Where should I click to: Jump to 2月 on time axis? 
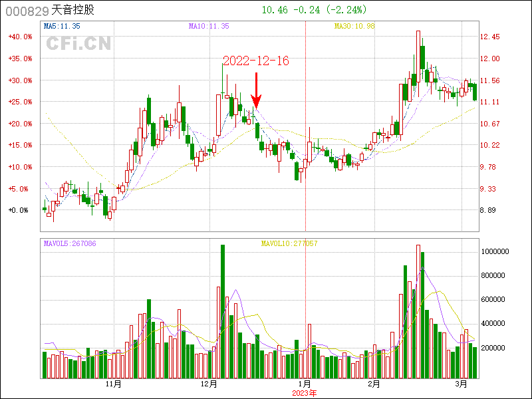click(x=374, y=384)
